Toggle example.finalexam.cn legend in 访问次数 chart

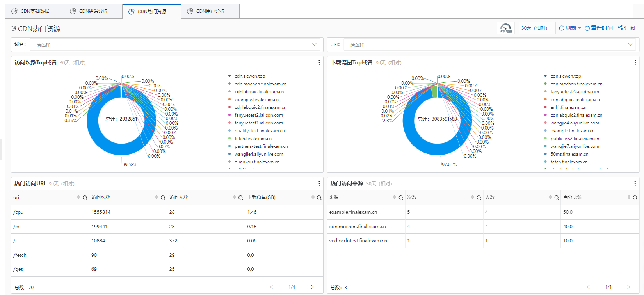[253, 100]
